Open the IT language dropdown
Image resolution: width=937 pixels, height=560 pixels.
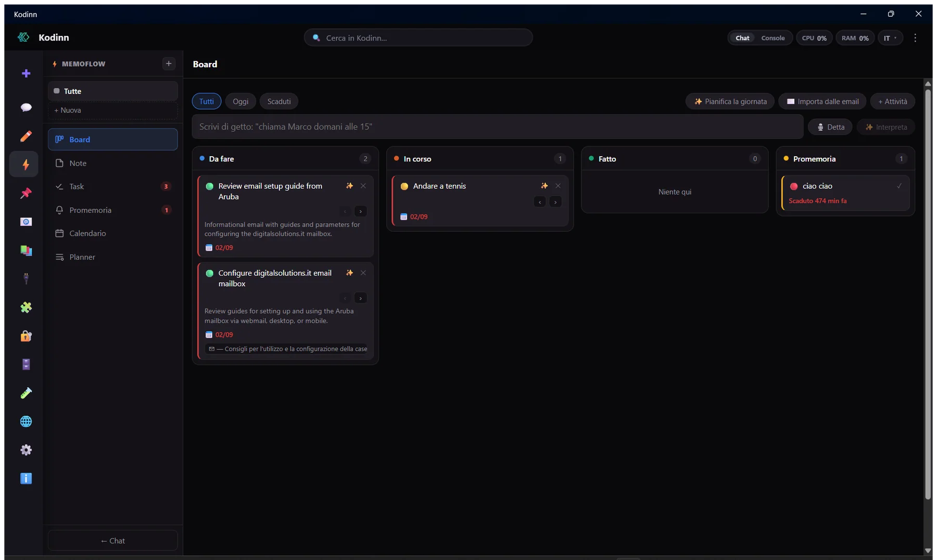(x=890, y=38)
